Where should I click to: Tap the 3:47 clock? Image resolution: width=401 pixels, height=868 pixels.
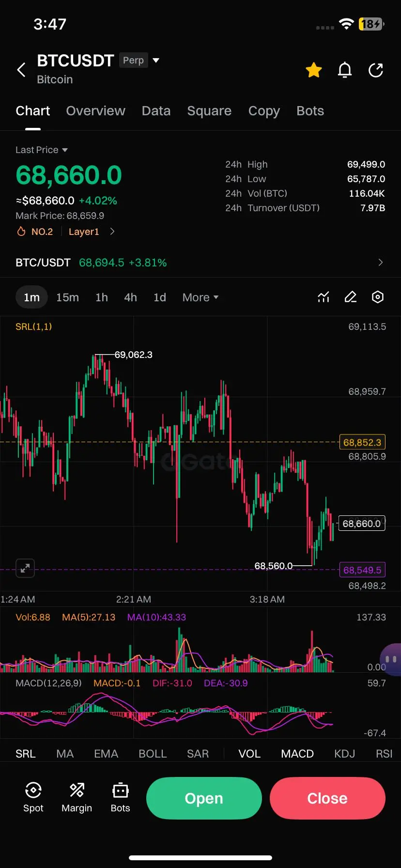[x=50, y=24]
